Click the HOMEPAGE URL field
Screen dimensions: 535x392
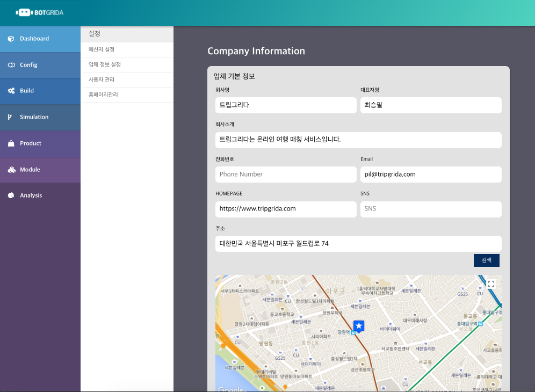286,209
